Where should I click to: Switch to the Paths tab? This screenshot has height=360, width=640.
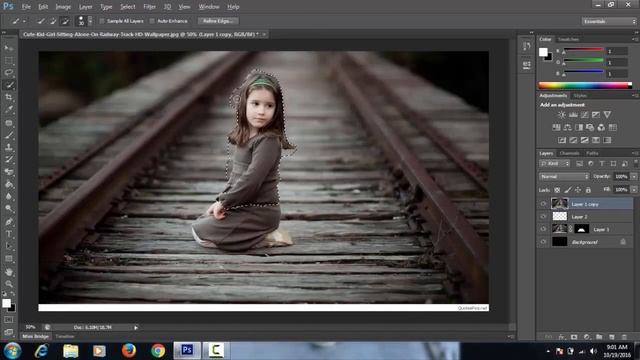point(592,153)
